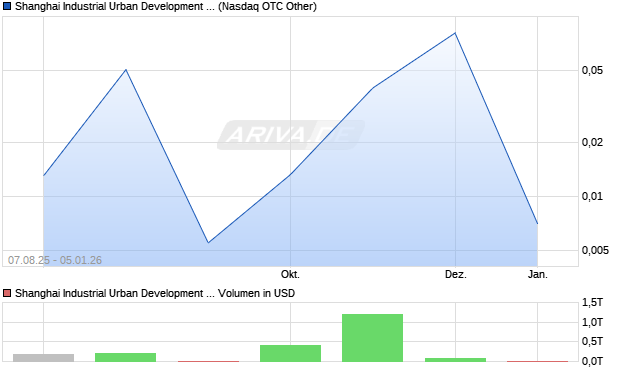Click the red volume legend square
This screenshot has width=620, height=371.
pyautogui.click(x=7, y=293)
